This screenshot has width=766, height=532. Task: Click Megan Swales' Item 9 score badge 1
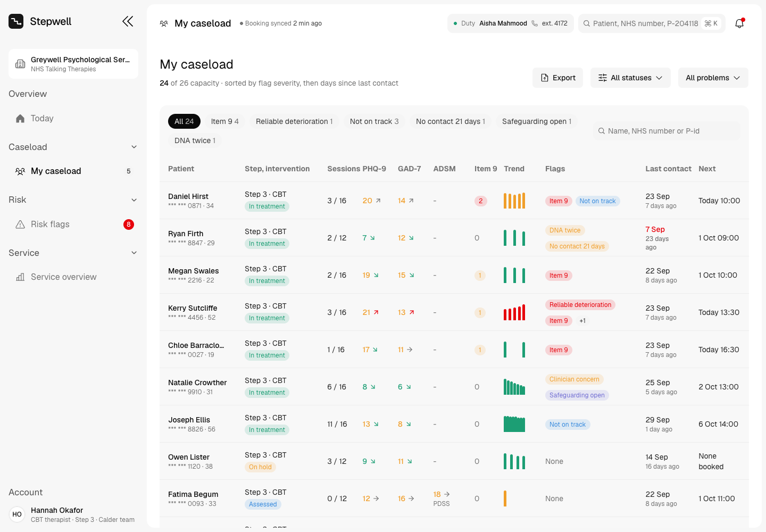480,275
